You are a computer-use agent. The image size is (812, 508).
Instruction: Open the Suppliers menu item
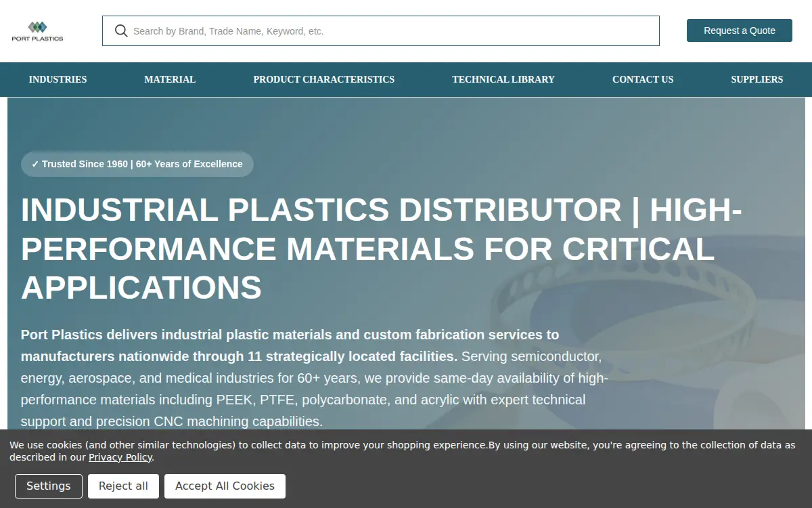pos(757,79)
